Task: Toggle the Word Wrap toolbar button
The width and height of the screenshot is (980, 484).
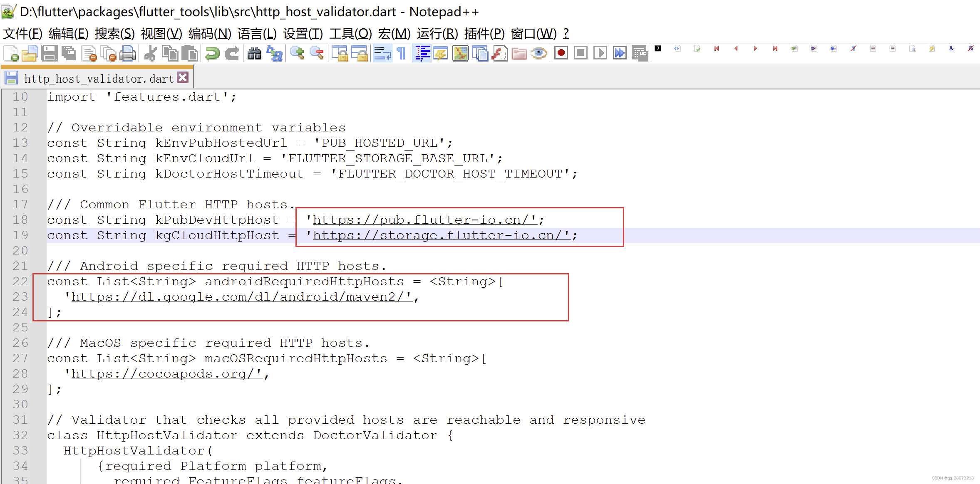Action: (x=382, y=54)
